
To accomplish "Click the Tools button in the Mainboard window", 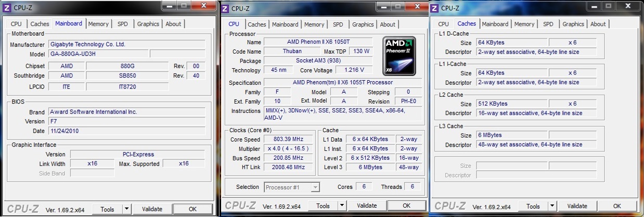I will [108, 209].
